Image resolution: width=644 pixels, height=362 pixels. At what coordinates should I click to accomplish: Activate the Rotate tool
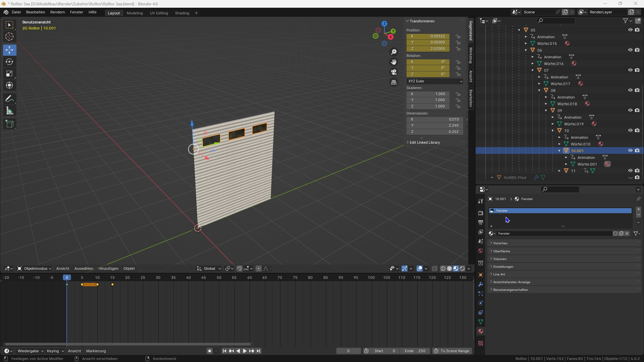(x=9, y=62)
